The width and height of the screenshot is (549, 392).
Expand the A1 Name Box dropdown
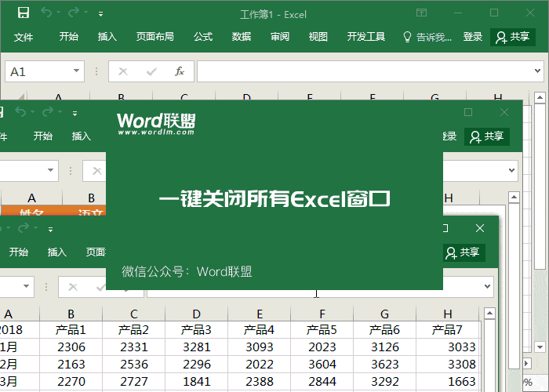76,71
